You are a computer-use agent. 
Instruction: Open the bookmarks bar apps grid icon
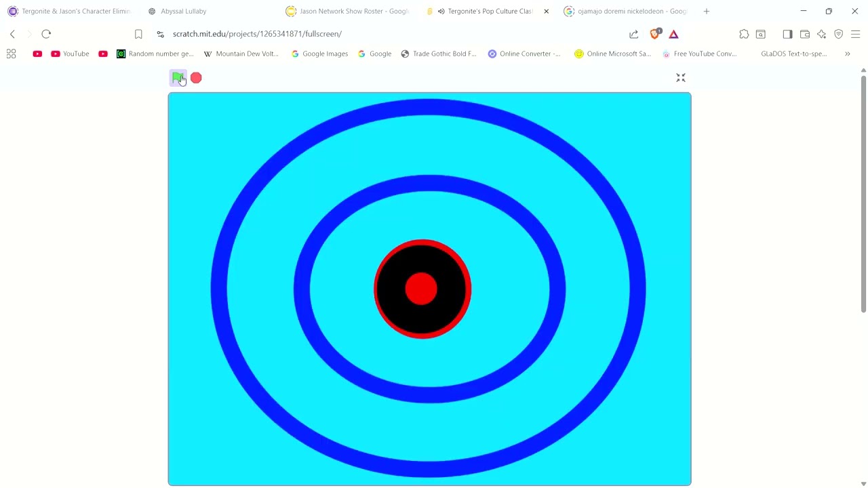coord(11,54)
